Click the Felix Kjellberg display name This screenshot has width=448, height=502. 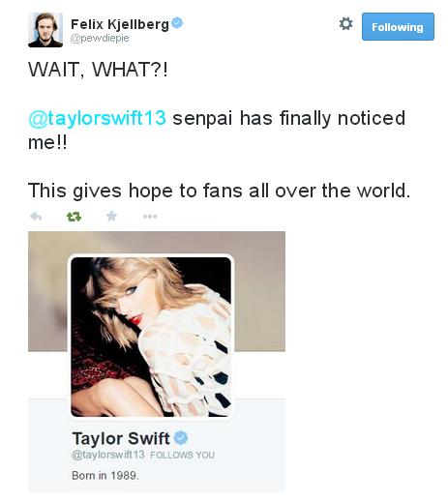pos(120,24)
